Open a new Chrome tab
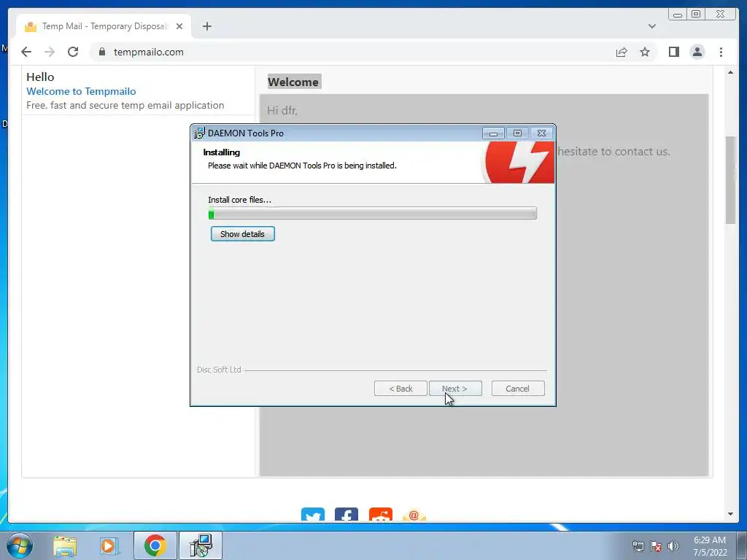Screen dimensions: 747x560 [206, 26]
